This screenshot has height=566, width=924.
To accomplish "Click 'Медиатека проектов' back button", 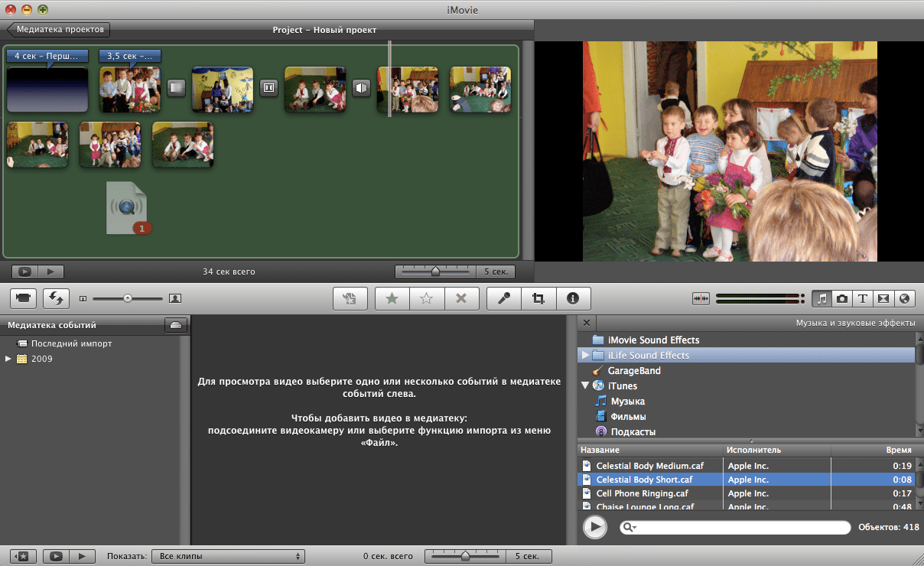I will 60,30.
